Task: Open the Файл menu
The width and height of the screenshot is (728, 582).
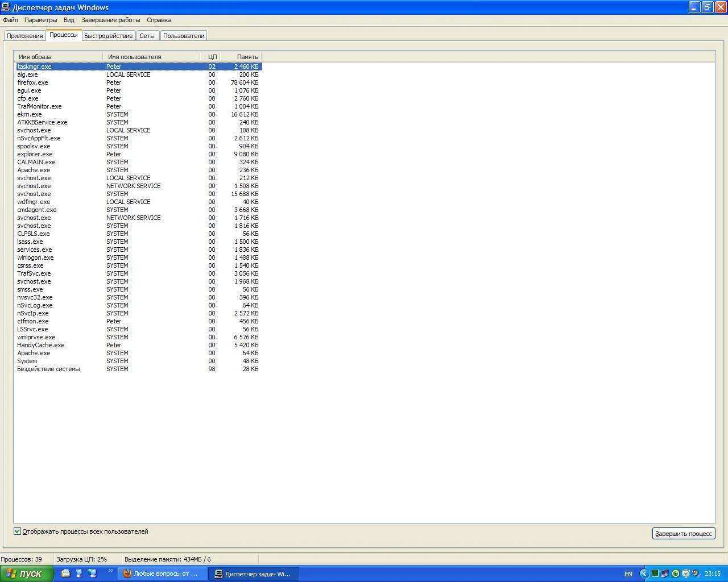Action: [10, 20]
